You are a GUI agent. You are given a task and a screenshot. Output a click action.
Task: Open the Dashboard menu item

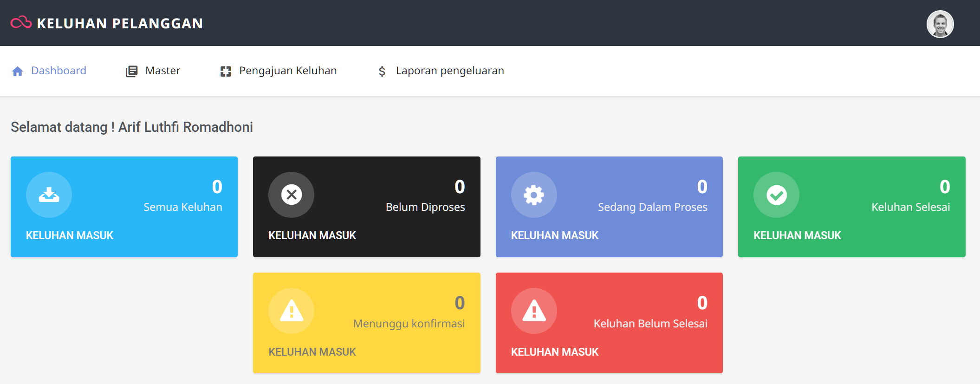pyautogui.click(x=49, y=71)
